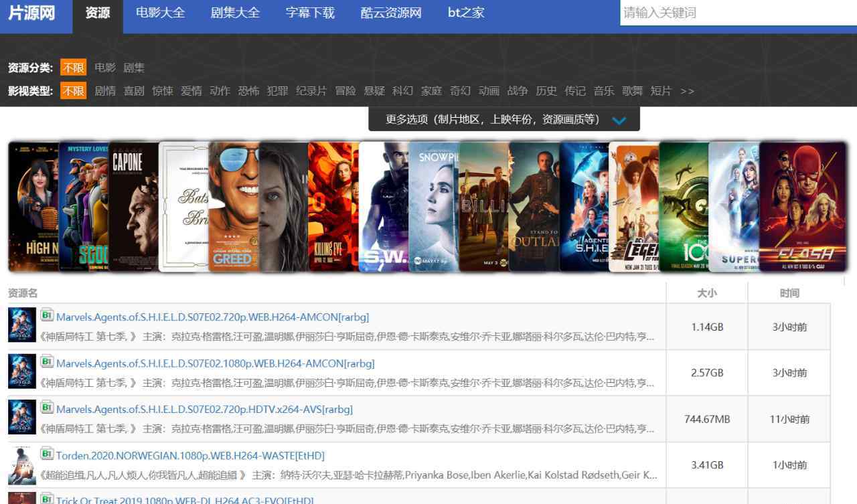Open the Supergirl poster thumbnail
This screenshot has width=857, height=504.
coord(734,207)
